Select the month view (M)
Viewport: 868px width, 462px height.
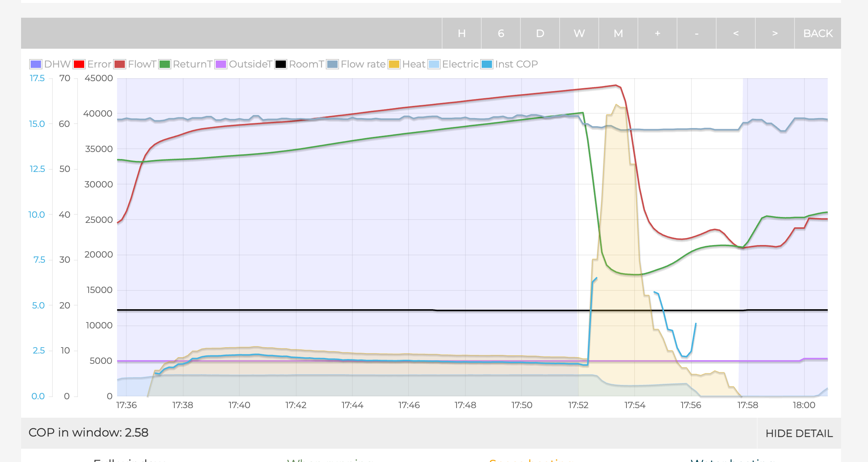pos(618,33)
